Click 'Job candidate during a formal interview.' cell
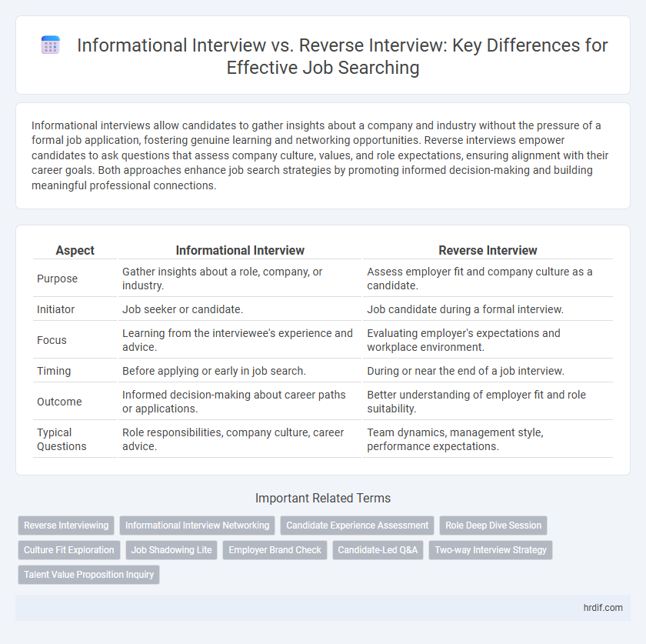This screenshot has height=644, width=646. point(488,309)
